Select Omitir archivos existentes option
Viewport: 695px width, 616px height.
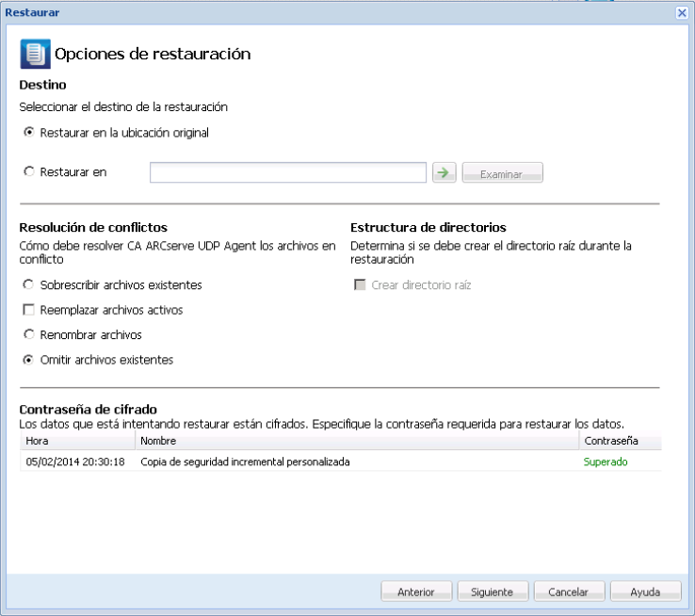tap(29, 360)
